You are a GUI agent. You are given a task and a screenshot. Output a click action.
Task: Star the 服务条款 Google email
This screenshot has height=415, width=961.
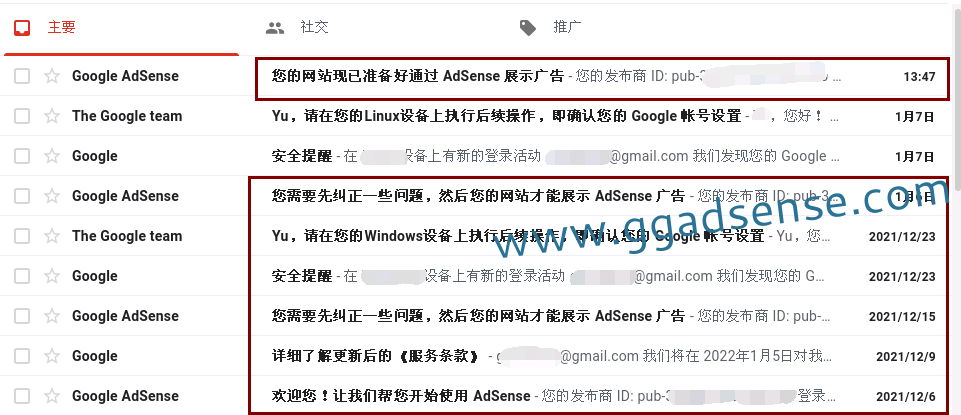click(x=52, y=356)
